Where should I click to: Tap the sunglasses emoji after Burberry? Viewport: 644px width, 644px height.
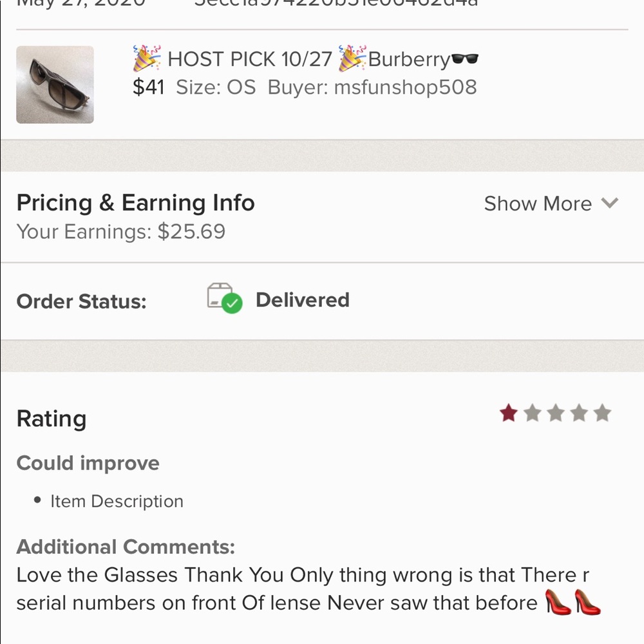pyautogui.click(x=465, y=59)
